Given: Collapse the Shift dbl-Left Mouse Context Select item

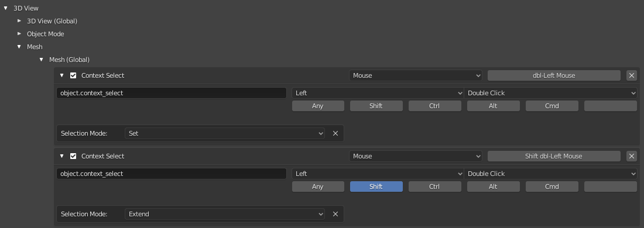Looking at the screenshot, I should point(62,156).
